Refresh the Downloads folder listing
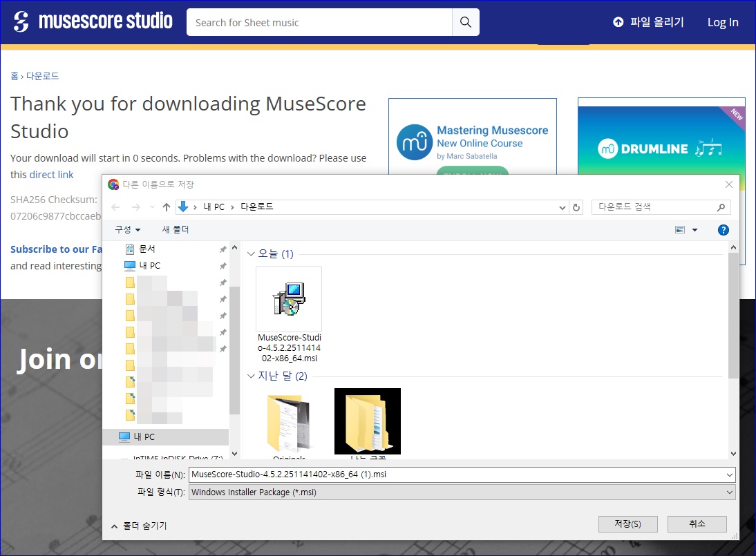 576,207
